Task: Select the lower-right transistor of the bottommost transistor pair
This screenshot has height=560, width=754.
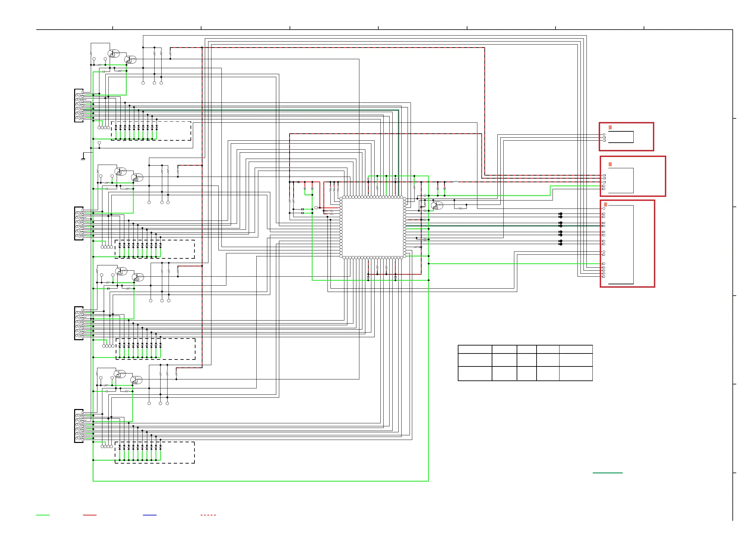Action: [136, 380]
